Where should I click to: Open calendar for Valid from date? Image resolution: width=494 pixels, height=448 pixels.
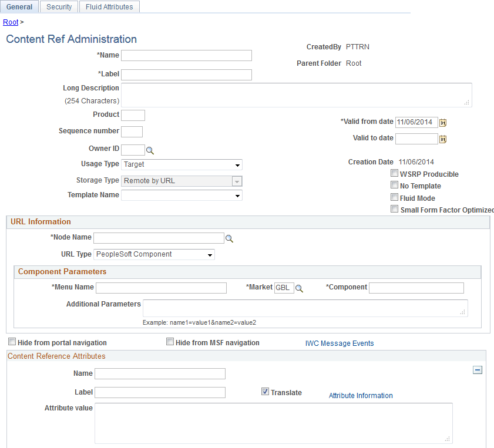tap(443, 123)
